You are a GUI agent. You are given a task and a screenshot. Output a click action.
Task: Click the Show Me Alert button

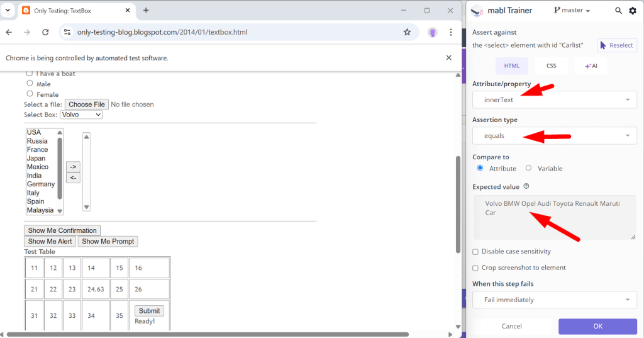(x=50, y=241)
